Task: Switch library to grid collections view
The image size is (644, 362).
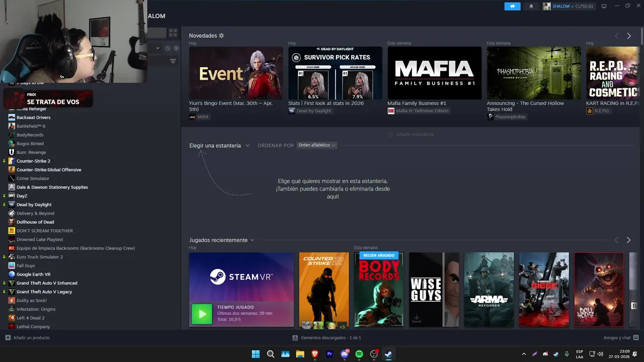Action: 173,33
